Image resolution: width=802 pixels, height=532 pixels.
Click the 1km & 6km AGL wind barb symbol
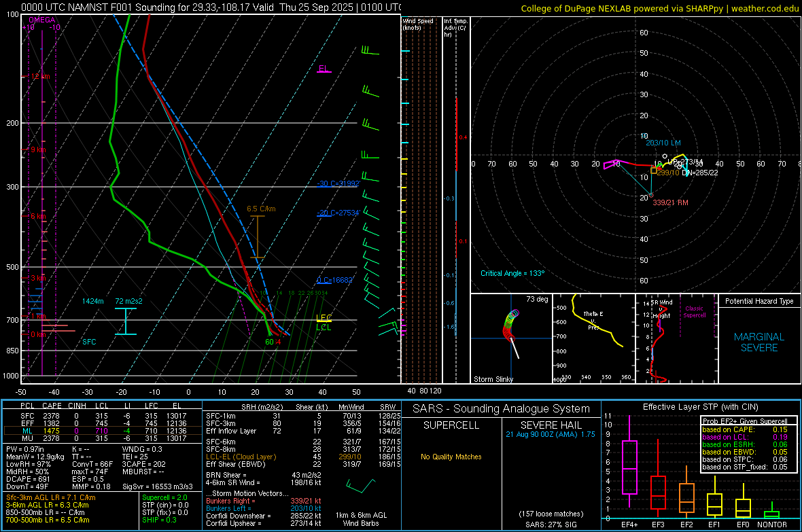click(x=361, y=485)
